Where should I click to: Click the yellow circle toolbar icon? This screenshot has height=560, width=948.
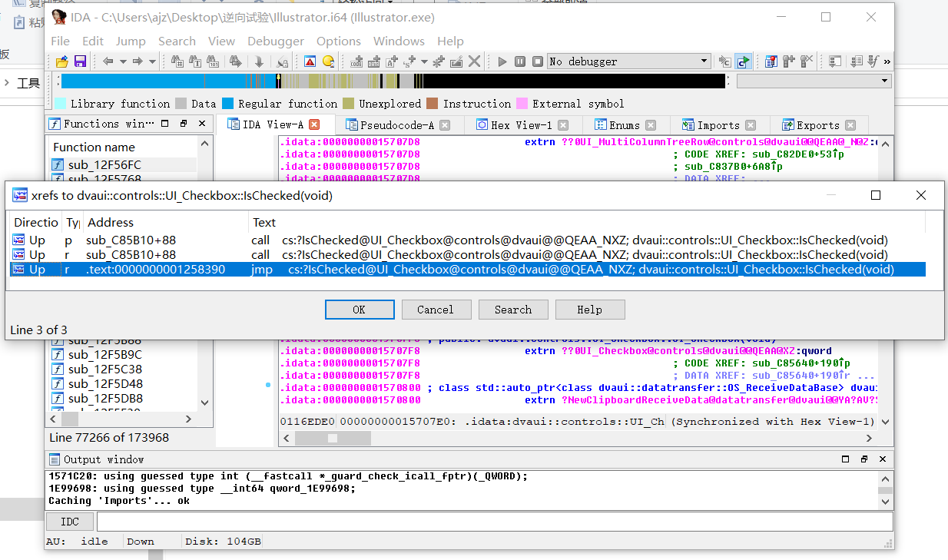pyautogui.click(x=328, y=61)
